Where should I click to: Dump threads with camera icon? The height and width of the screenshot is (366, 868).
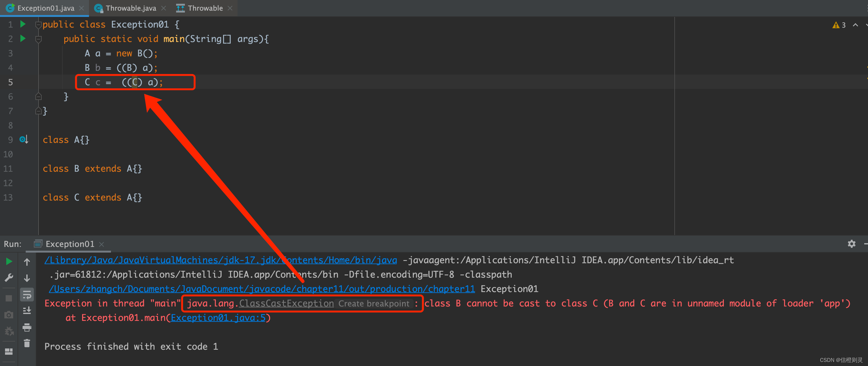[9, 315]
